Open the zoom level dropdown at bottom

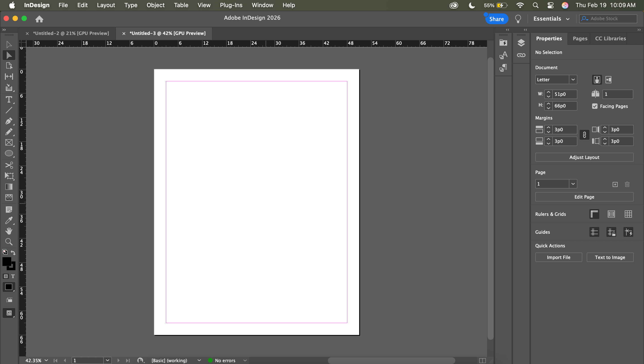click(46, 360)
